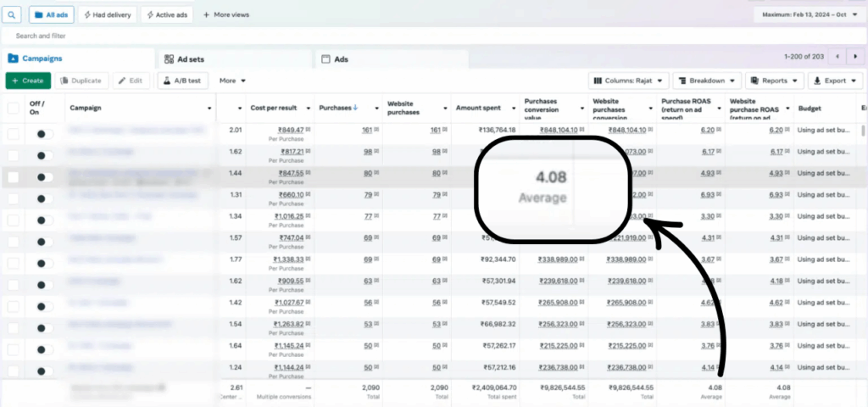Click the ₹338,989.00 purchases conversion value
Viewport: 868px width, 407px height.
[558, 259]
